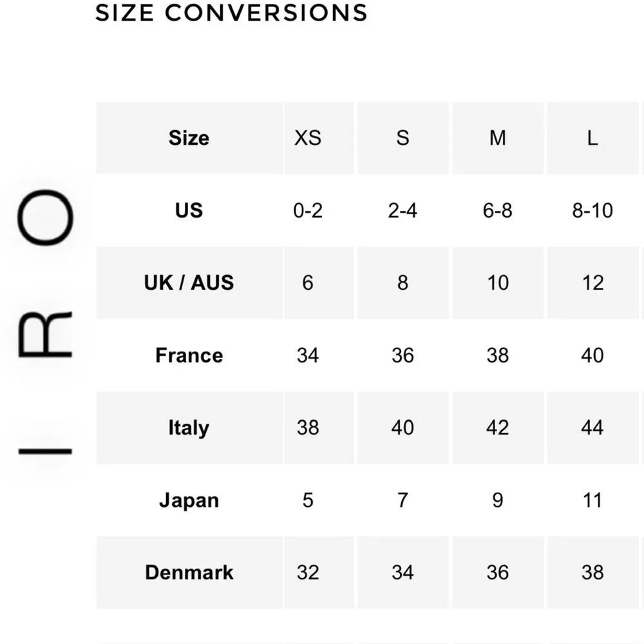Viewport: 644px width, 644px height.
Task: Click the US 8-10 size cell
Action: [592, 211]
